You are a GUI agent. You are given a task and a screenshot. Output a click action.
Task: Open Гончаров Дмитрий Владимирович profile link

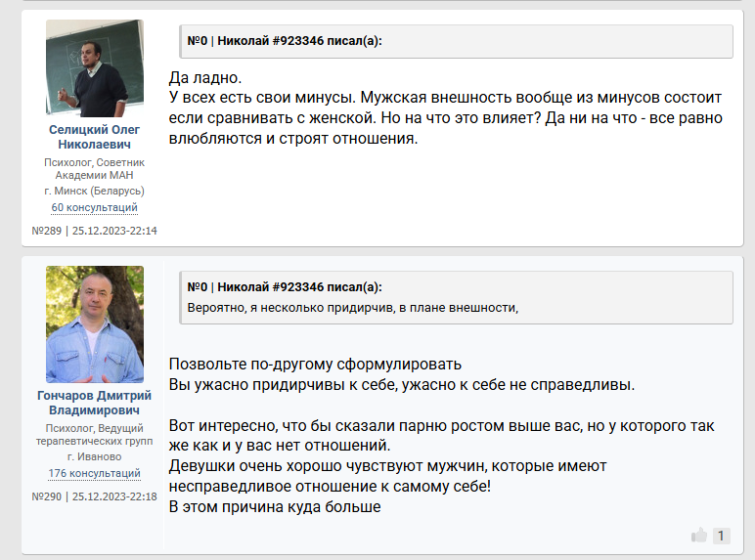tap(94, 403)
